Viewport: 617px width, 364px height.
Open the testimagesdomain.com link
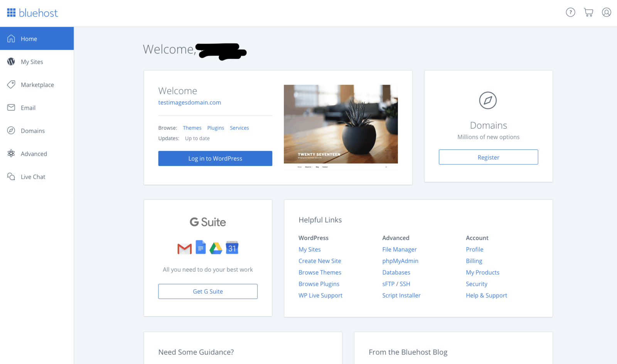(x=189, y=102)
